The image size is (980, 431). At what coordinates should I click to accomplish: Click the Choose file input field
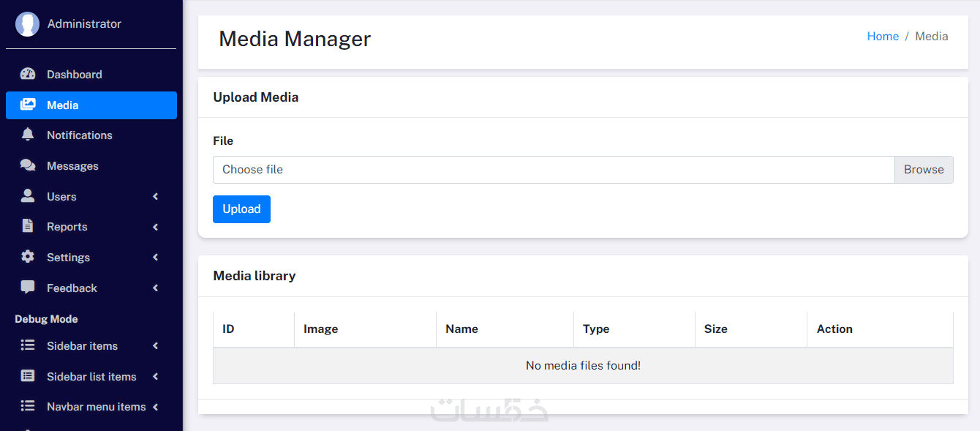tap(553, 170)
